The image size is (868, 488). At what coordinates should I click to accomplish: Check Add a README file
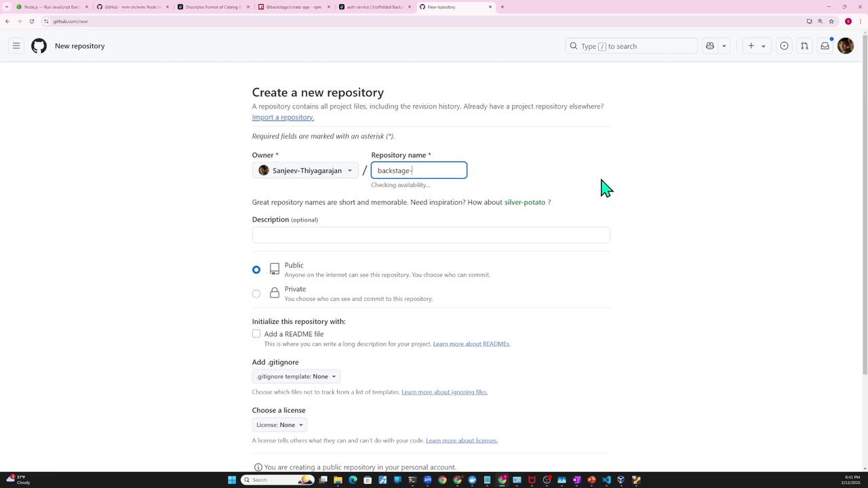pos(256,333)
